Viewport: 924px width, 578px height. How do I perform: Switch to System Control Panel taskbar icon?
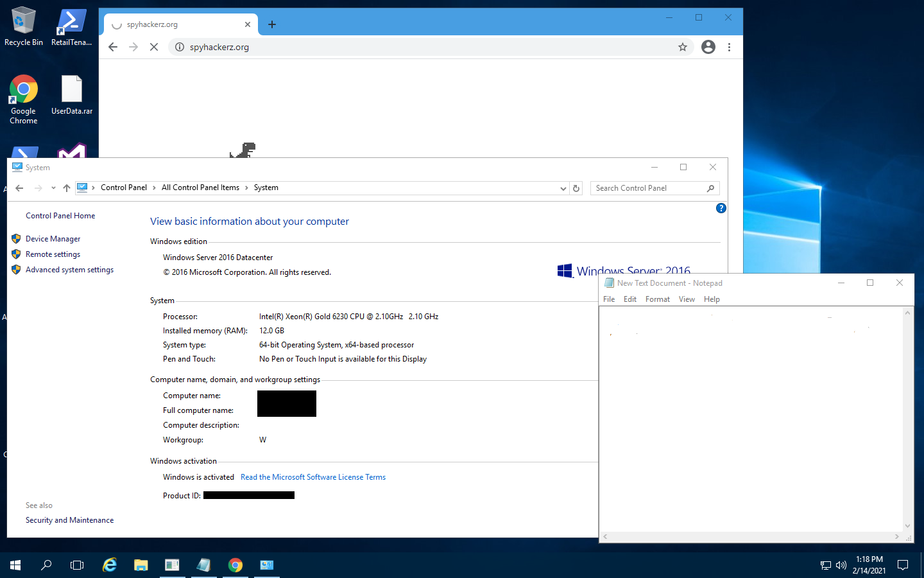tap(267, 565)
